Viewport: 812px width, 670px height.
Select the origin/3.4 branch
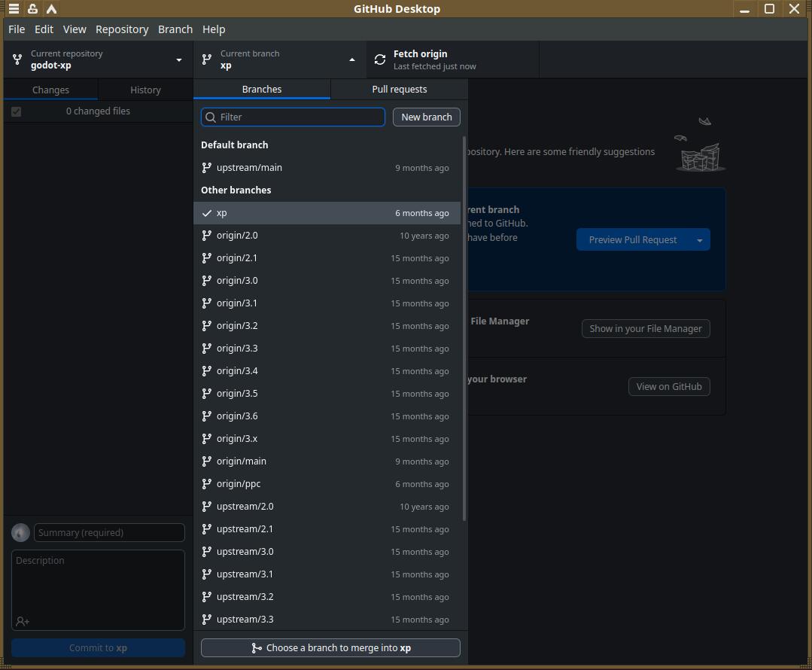point(327,371)
